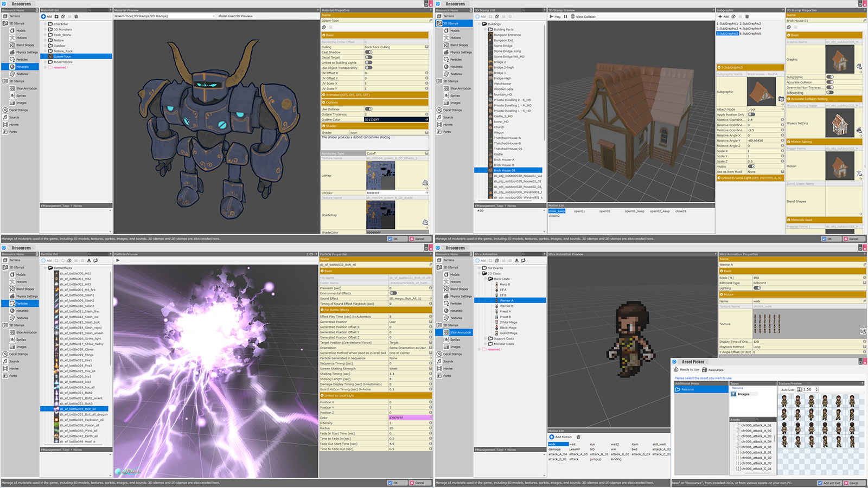Toggle Accurate Collision in 3D Stamp Properties
This screenshot has height=488, width=868.
[x=830, y=82]
